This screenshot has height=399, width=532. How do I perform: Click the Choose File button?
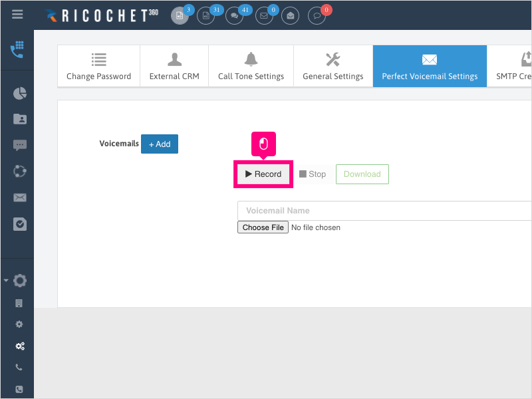click(x=263, y=227)
